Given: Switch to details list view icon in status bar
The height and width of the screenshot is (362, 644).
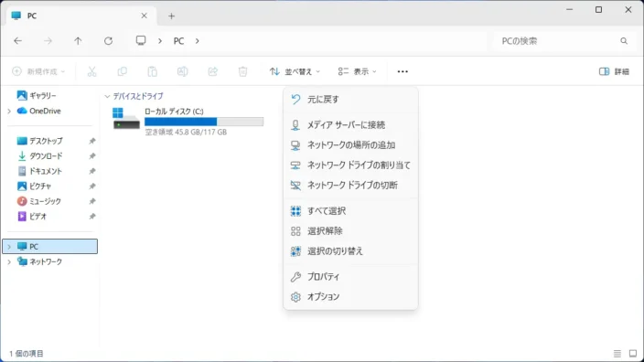Looking at the screenshot, I should [x=617, y=354].
